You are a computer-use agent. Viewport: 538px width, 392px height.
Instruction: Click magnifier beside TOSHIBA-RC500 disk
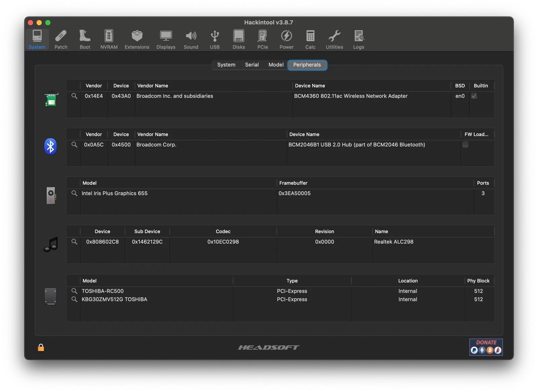74,291
